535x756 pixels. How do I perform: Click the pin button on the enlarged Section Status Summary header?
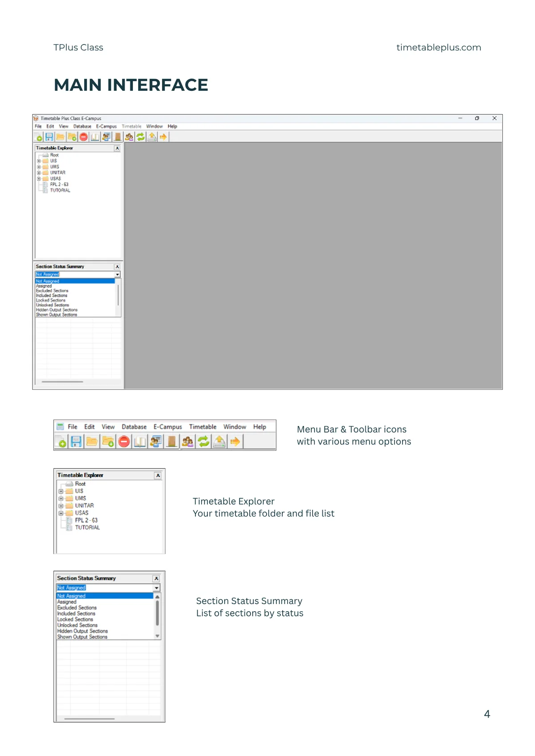pyautogui.click(x=156, y=578)
